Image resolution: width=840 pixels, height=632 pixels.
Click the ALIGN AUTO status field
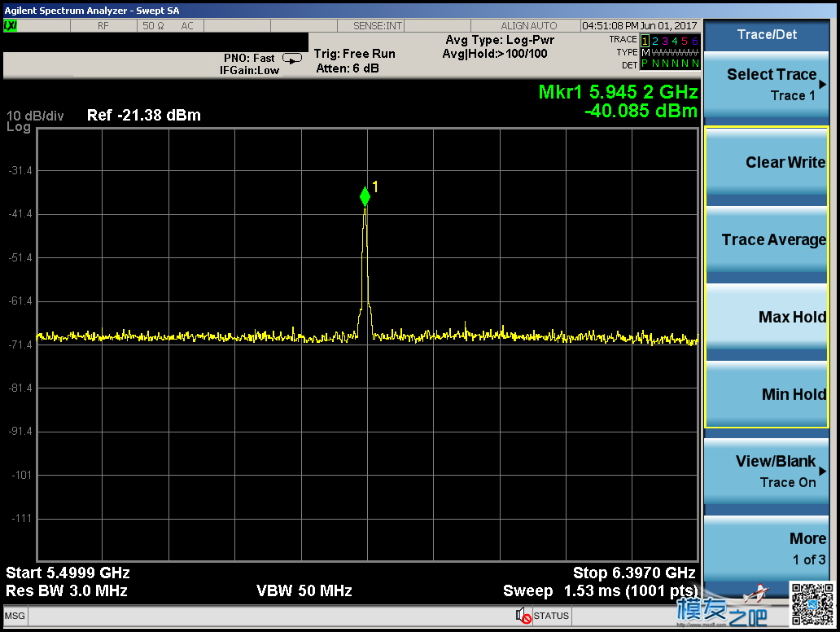click(529, 26)
